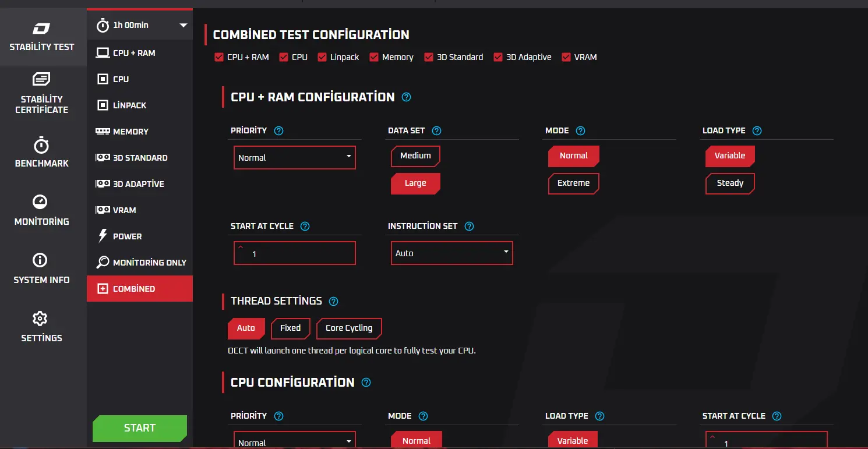Screen dimensions: 868x449
Task: Switch to the Power test tab
Action: [x=140, y=236]
